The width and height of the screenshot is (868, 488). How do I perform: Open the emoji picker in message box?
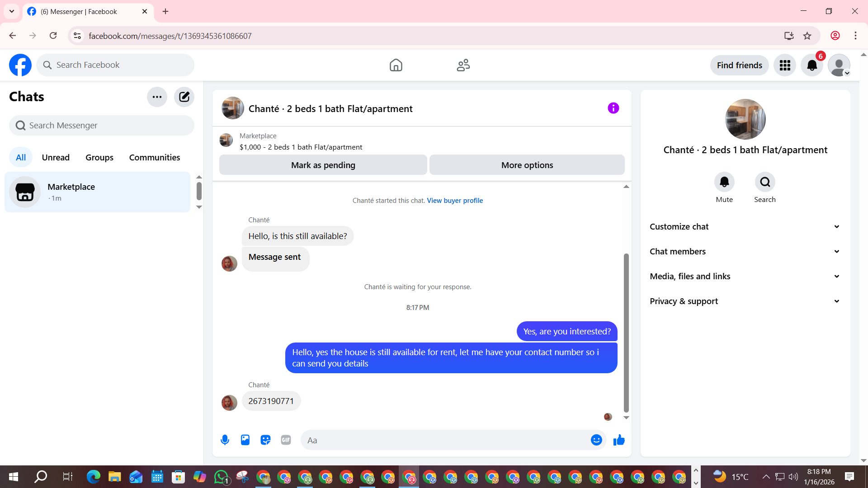coord(596,440)
